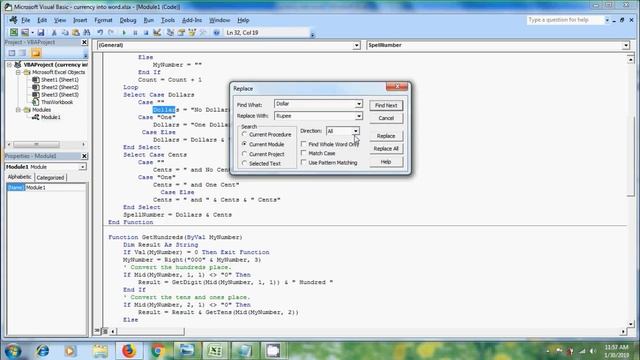Open the Module1 Module properties dropdown
The image size is (640, 360).
point(82,167)
